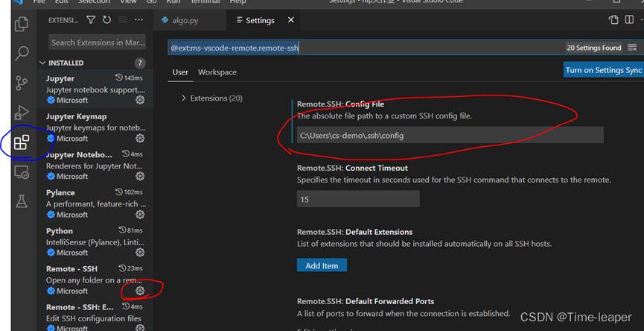
Task: Open Pylance extension manage gear
Action: click(x=140, y=214)
